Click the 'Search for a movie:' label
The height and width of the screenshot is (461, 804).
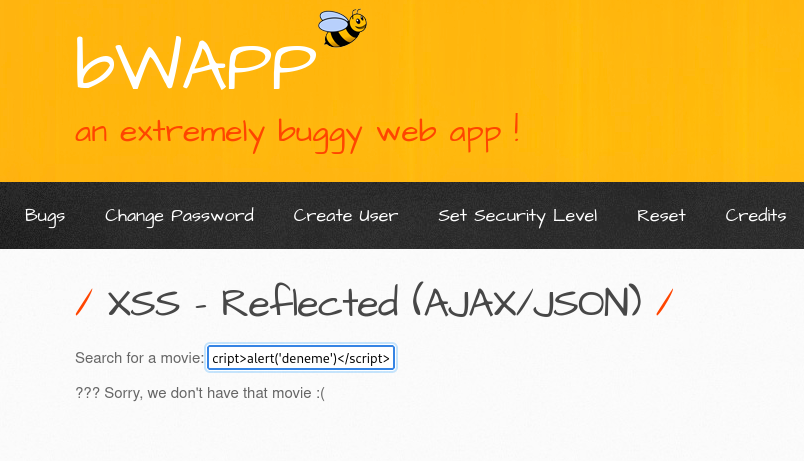click(x=139, y=358)
